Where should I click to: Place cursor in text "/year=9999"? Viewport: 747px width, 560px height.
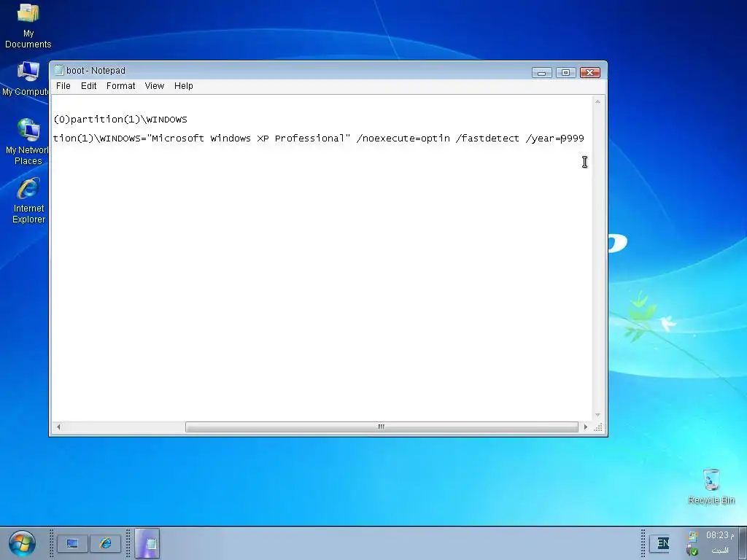click(x=554, y=139)
